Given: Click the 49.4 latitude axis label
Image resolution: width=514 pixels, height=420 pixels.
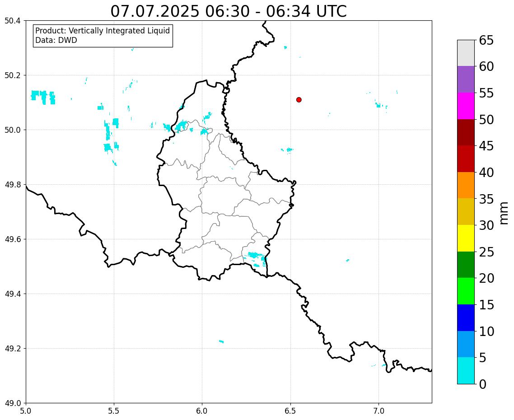Looking at the screenshot, I should (13, 294).
